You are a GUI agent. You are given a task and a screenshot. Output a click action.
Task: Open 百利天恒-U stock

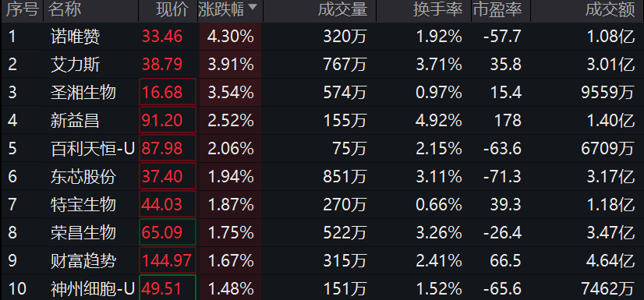(93, 149)
